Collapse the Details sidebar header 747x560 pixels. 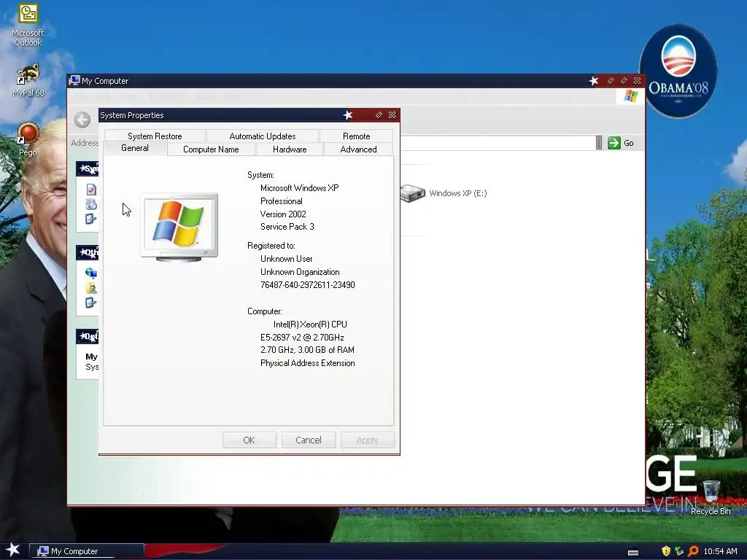pos(88,336)
